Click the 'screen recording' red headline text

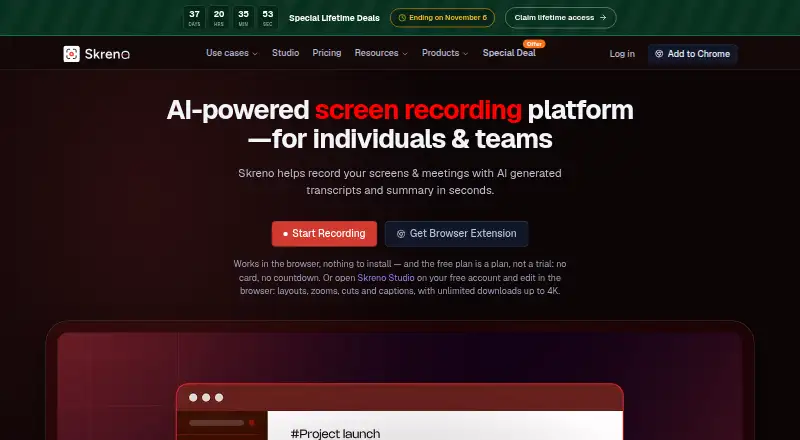click(x=418, y=110)
